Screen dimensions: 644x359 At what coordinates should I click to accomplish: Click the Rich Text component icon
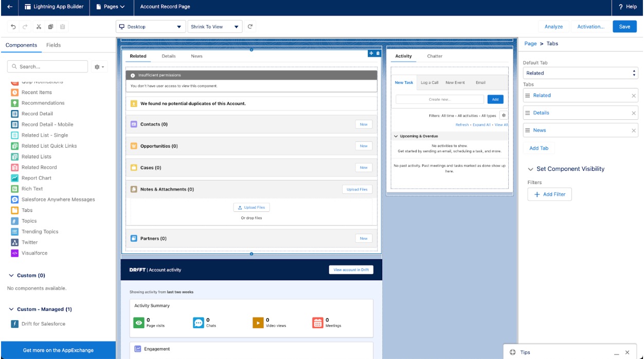pos(15,189)
